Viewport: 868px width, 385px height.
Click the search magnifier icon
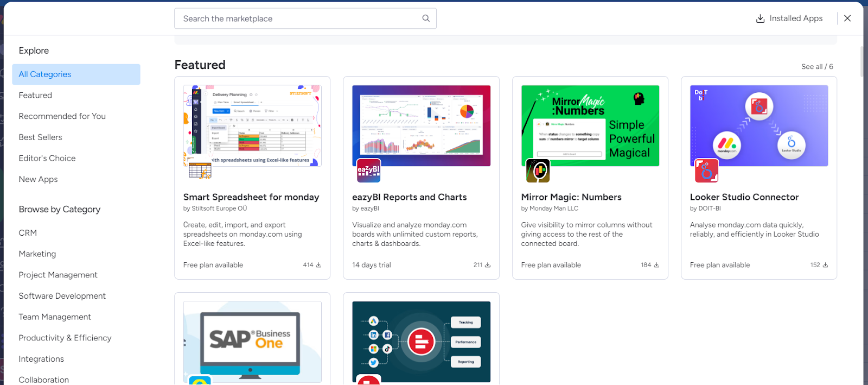pos(426,18)
